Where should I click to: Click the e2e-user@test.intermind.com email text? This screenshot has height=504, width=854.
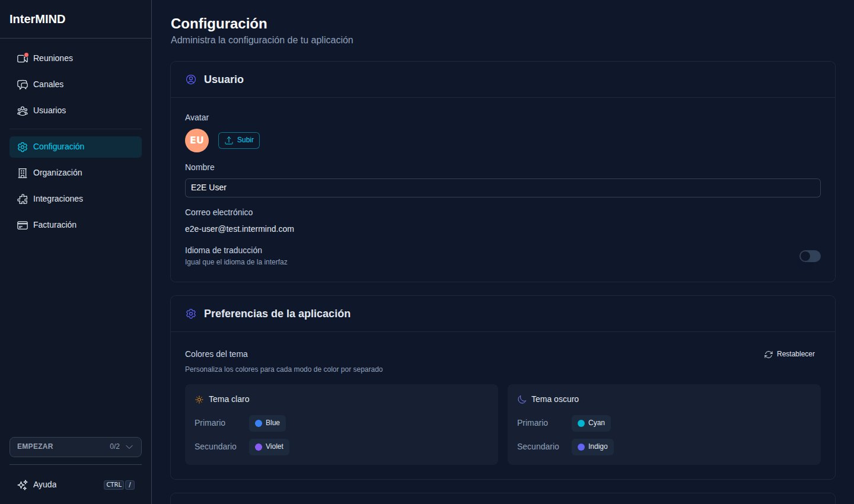click(240, 229)
